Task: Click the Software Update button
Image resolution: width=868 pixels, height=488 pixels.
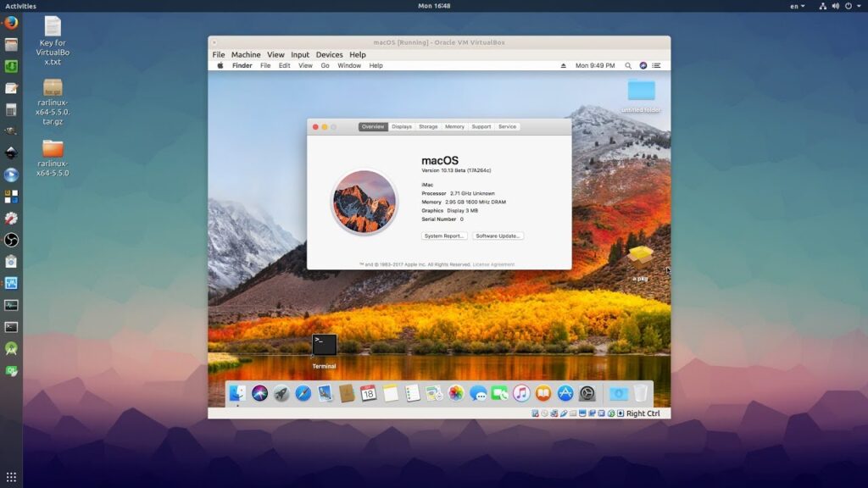Action: pos(498,236)
